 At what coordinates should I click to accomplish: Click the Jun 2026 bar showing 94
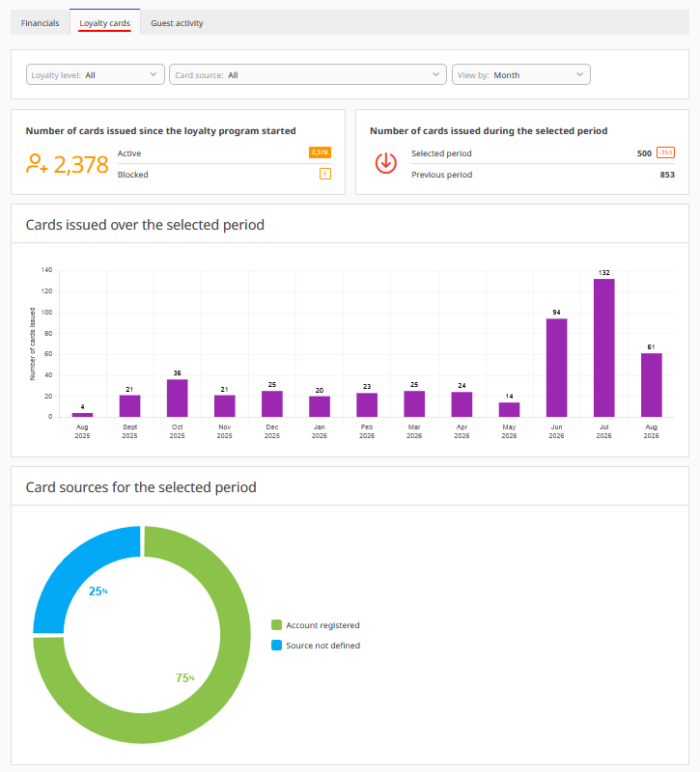(x=557, y=368)
